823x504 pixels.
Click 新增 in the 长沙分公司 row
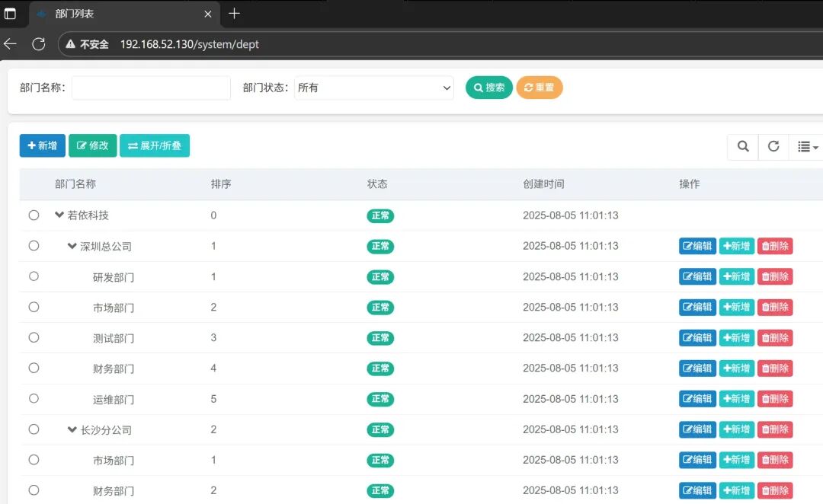tap(736, 429)
